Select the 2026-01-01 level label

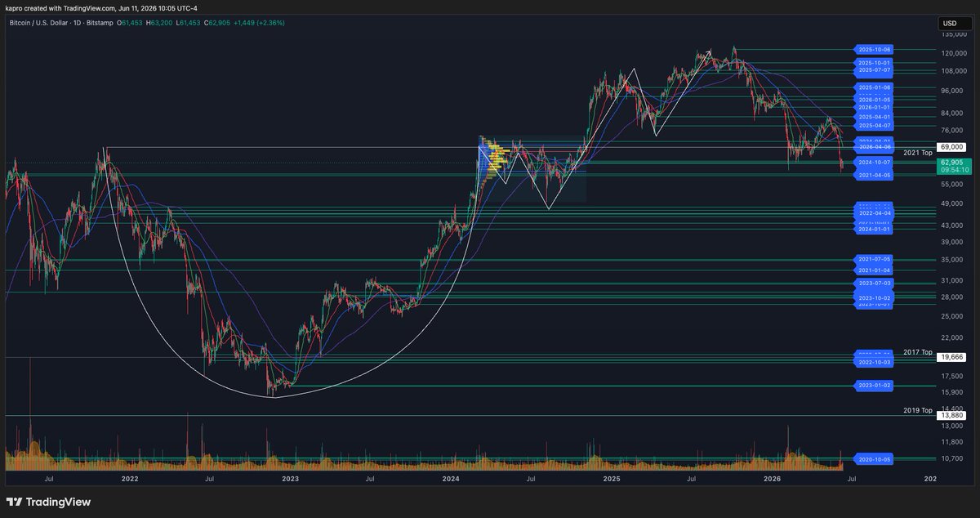click(x=875, y=107)
